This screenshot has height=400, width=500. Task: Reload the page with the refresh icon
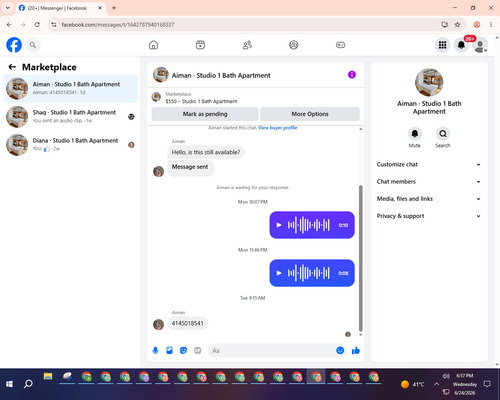pos(37,25)
